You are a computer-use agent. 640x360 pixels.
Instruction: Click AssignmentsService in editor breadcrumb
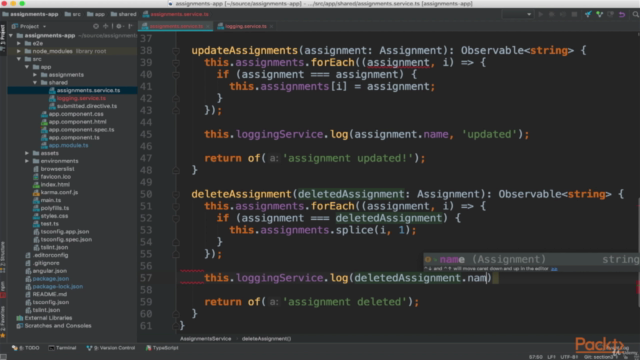(x=205, y=338)
